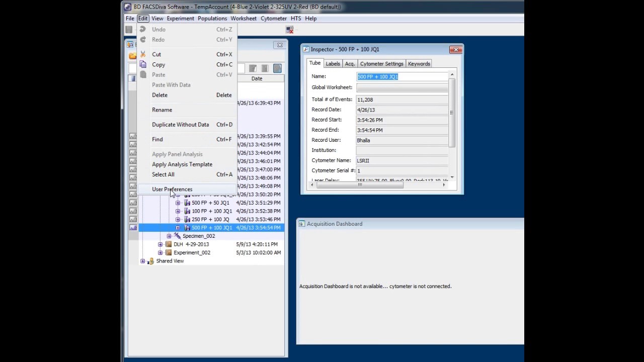The height and width of the screenshot is (362, 644).
Task: Click plot pointer icon beside 250 FP + 100 JQ row
Action: click(x=133, y=219)
